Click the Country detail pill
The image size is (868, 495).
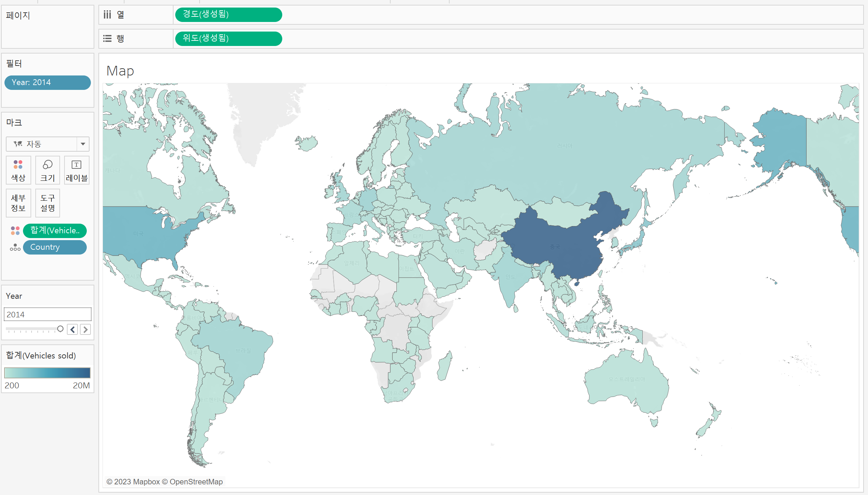pyautogui.click(x=55, y=247)
